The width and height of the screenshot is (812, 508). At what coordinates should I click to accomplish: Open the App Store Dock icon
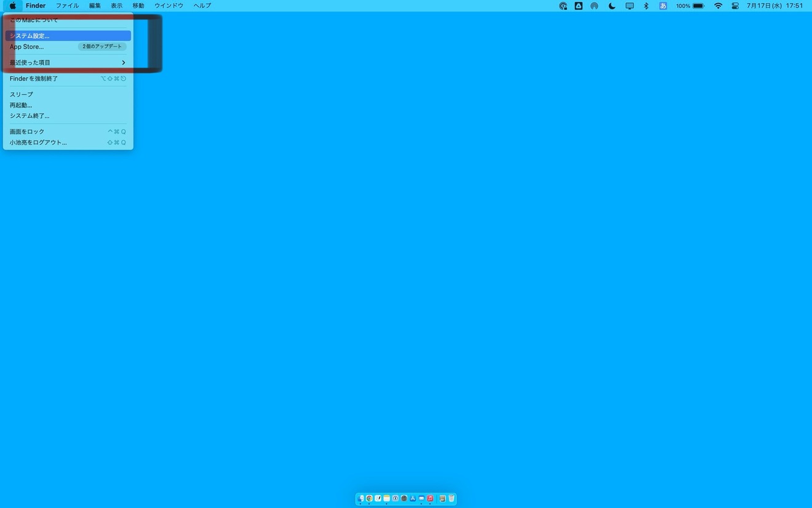(413, 498)
